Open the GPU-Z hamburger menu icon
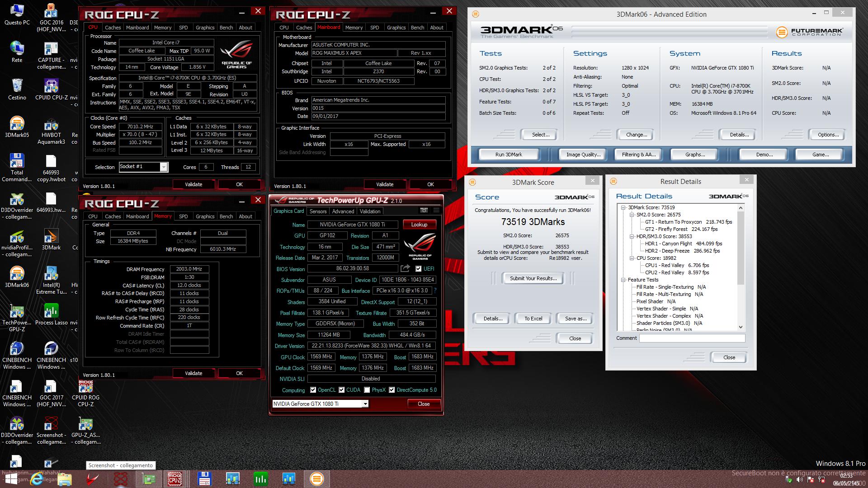The width and height of the screenshot is (868, 488). (x=436, y=210)
